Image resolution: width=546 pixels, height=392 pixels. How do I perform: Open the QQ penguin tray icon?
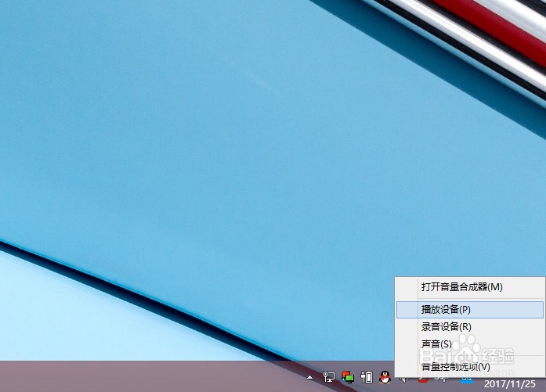click(384, 377)
